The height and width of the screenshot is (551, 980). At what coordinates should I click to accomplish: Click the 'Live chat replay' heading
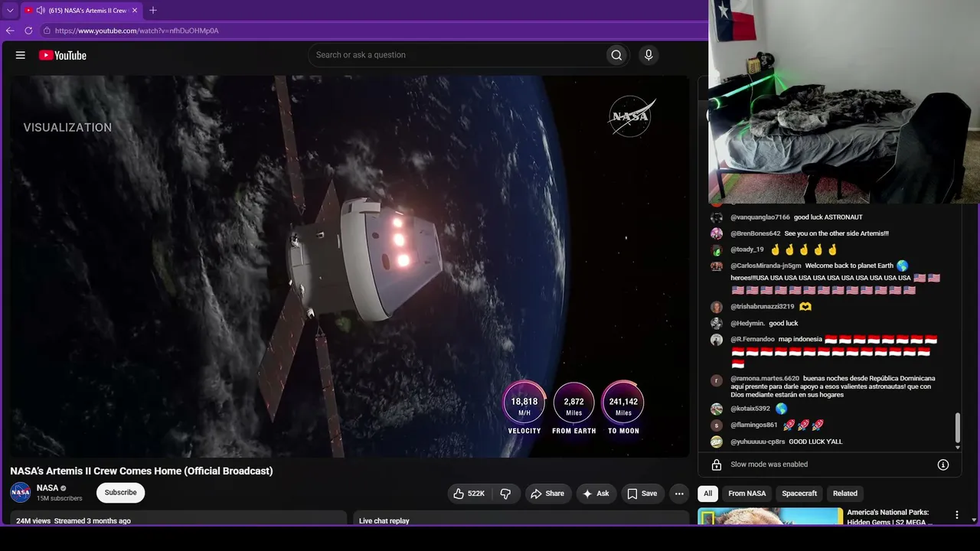point(384,520)
